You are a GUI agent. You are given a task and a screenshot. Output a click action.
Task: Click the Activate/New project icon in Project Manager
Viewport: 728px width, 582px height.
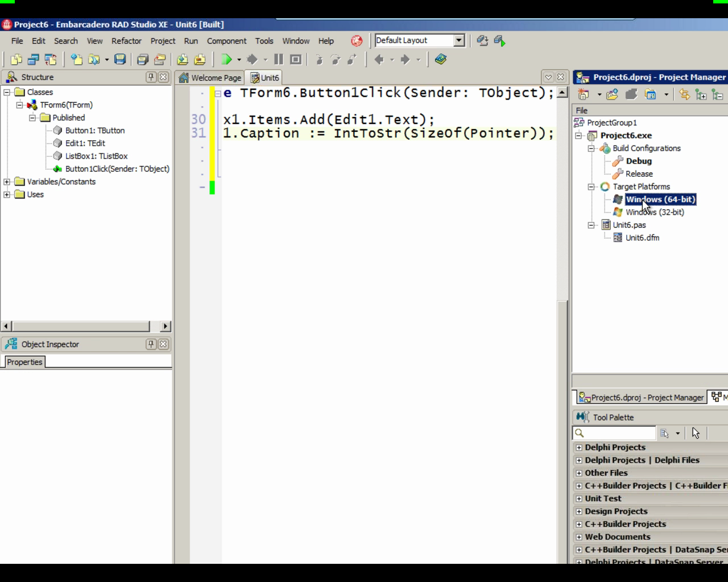(584, 95)
